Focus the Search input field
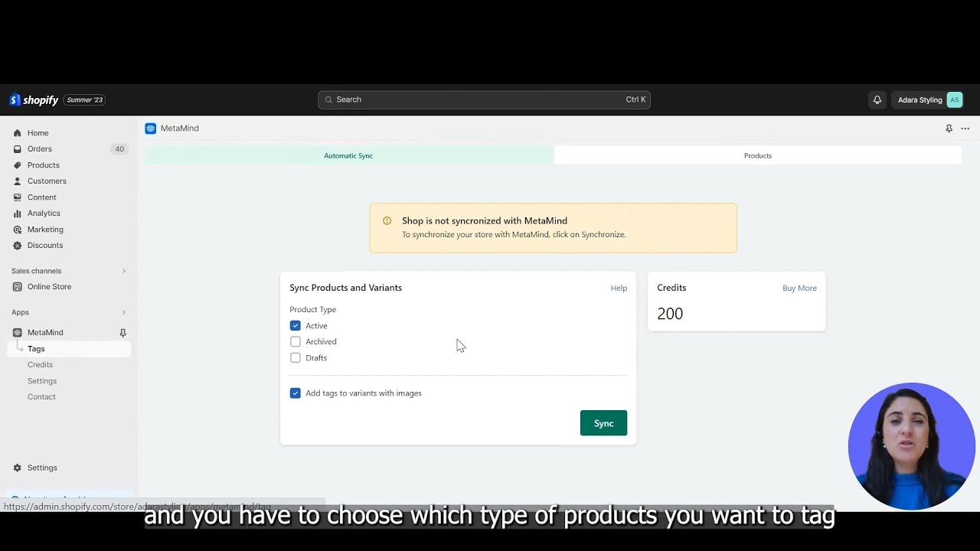This screenshot has width=980, height=551. pyautogui.click(x=484, y=99)
